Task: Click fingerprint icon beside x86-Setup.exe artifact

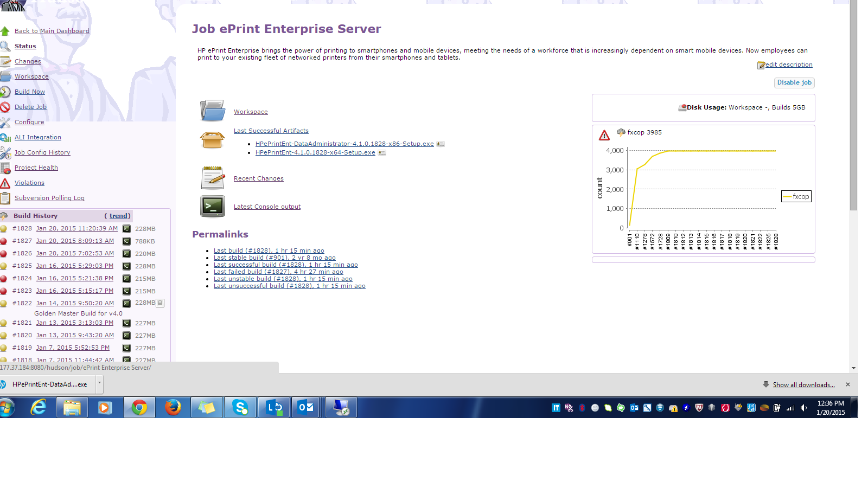Action: (441, 144)
